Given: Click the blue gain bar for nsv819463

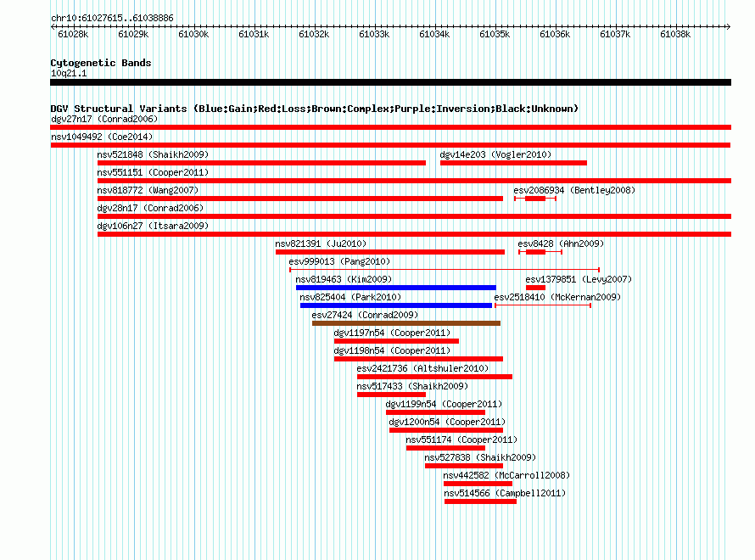Looking at the screenshot, I should (x=396, y=288).
